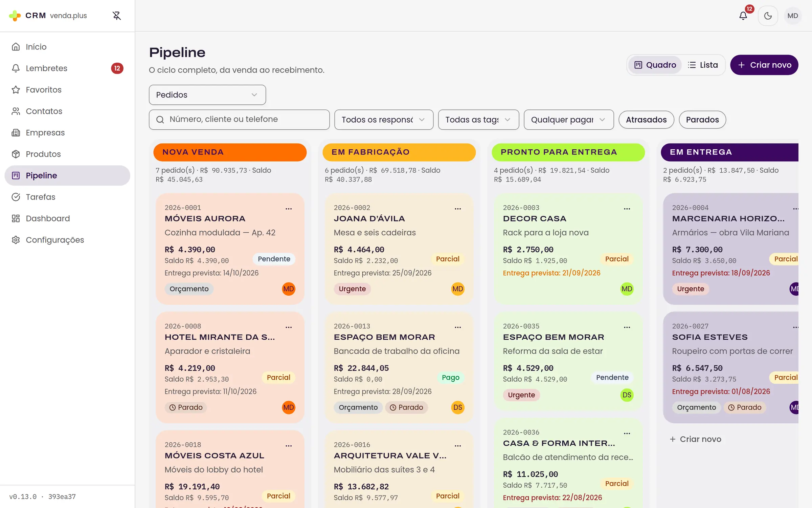The image size is (812, 508).
Task: Click Parado tag on SOFIA ESTEVES card
Action: [x=745, y=407]
